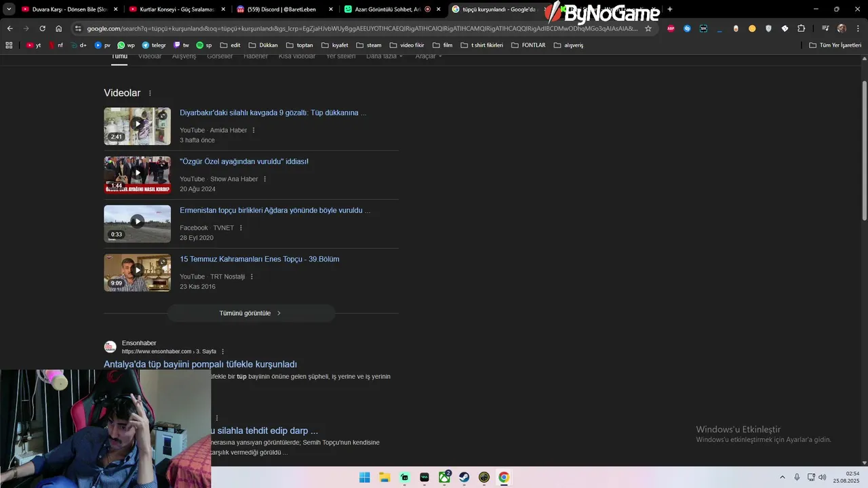Screen dimensions: 868x488
Task: Open the Chrome extensions puzzle menu
Action: (x=801, y=28)
